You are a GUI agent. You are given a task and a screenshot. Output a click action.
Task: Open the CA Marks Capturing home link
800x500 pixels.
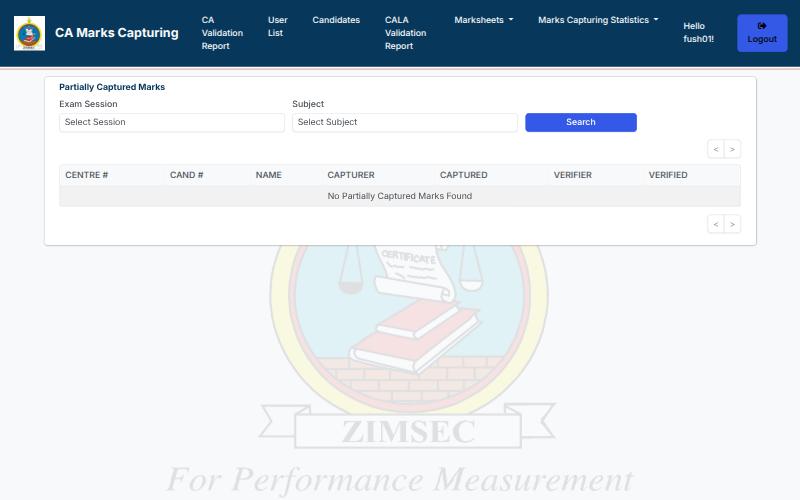point(116,33)
